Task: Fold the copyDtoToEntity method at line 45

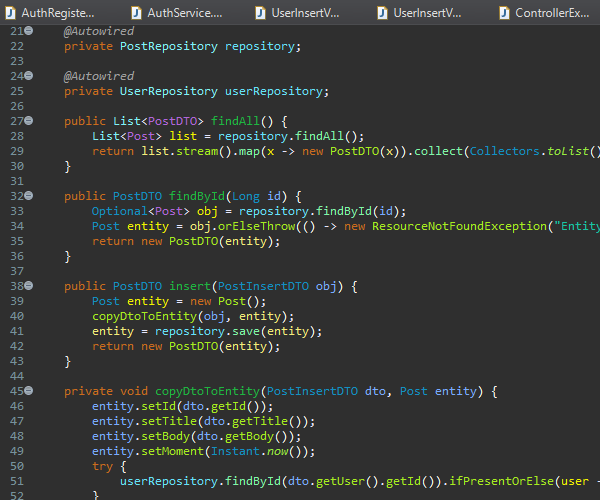Action: [x=29, y=391]
